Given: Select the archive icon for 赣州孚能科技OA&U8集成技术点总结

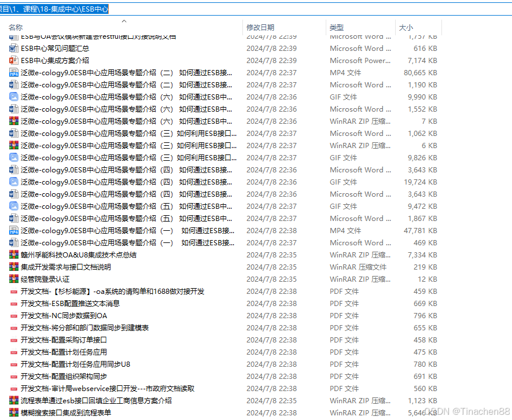Looking at the screenshot, I should click(x=14, y=255).
